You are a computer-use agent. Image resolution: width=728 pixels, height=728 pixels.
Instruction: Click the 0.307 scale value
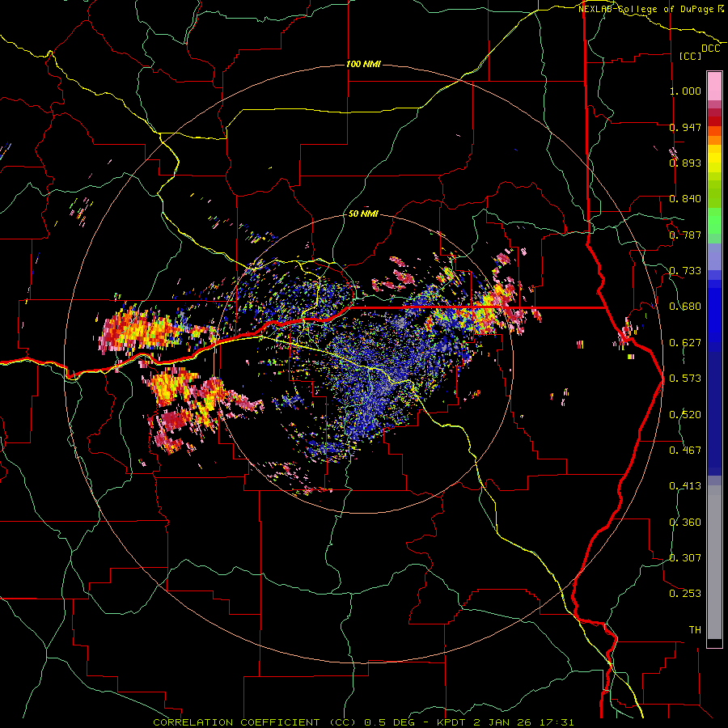point(685,558)
